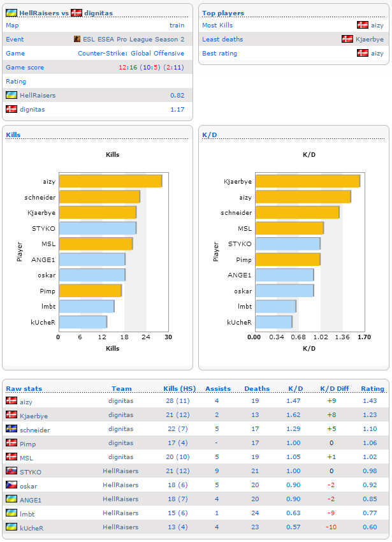Click HellRaisers rating value 0.82
The width and height of the screenshot is (392, 542).
[x=177, y=95]
